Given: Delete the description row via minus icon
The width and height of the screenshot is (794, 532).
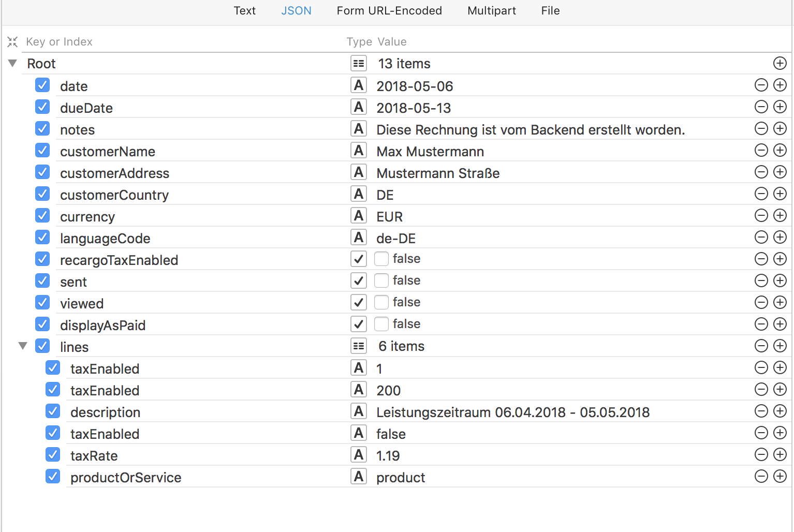Looking at the screenshot, I should click(761, 411).
